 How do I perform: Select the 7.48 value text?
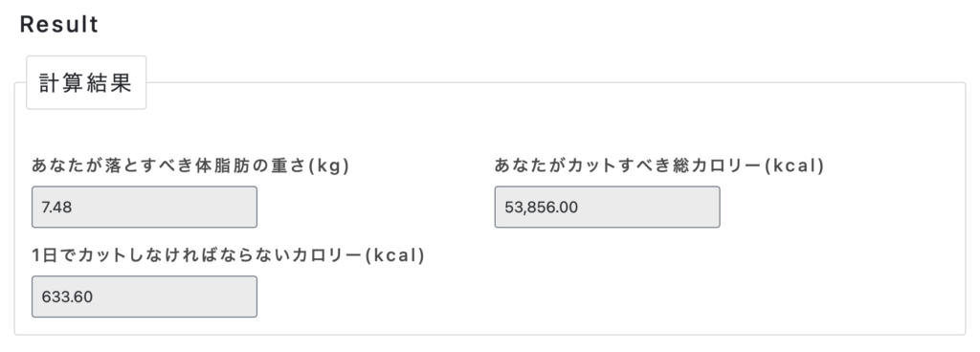click(56, 208)
